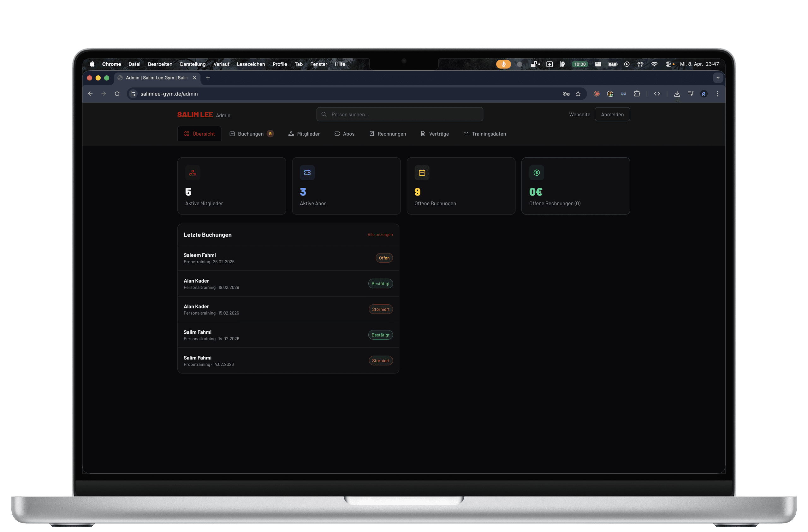Click the SALIM LEE logo
808x532 pixels.
click(x=195, y=115)
